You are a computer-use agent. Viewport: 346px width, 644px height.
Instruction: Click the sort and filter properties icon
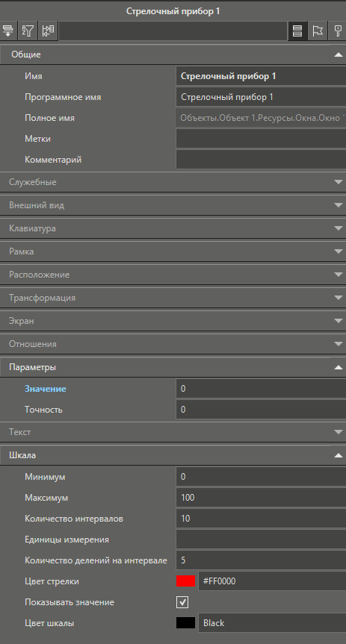click(x=28, y=31)
